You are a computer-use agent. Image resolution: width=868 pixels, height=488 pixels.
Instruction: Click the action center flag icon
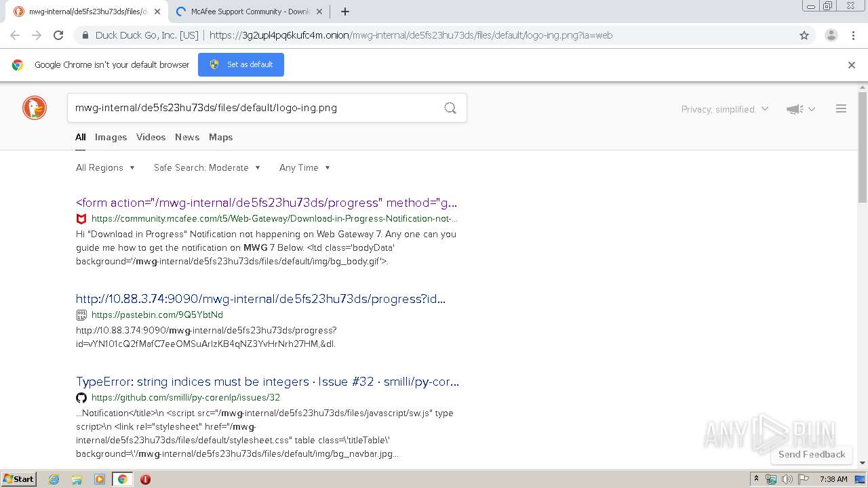(803, 479)
